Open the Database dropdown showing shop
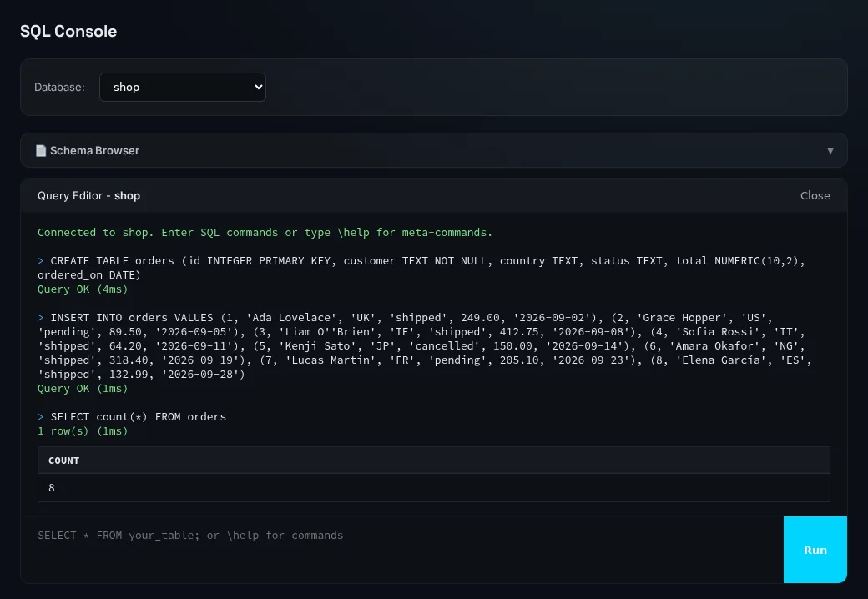This screenshot has width=868, height=599. [183, 87]
